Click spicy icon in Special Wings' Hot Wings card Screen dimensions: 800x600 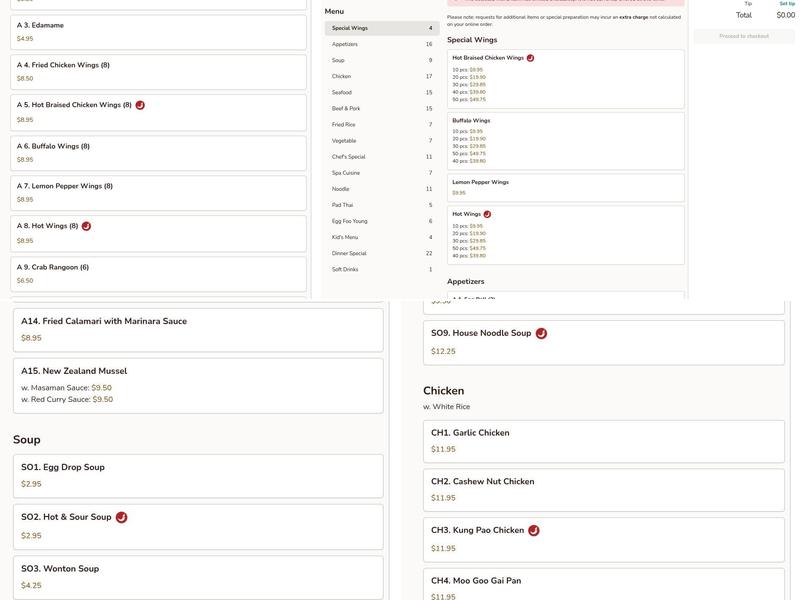tap(487, 214)
